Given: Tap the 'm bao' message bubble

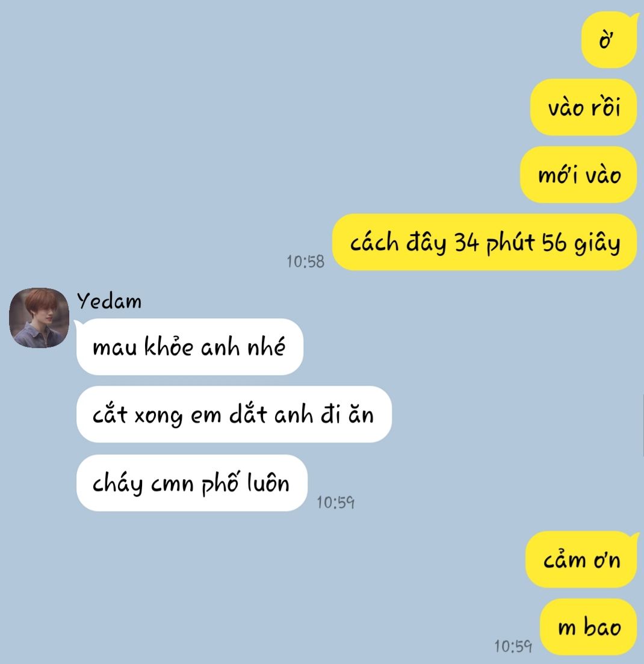Looking at the screenshot, I should click(x=589, y=627).
